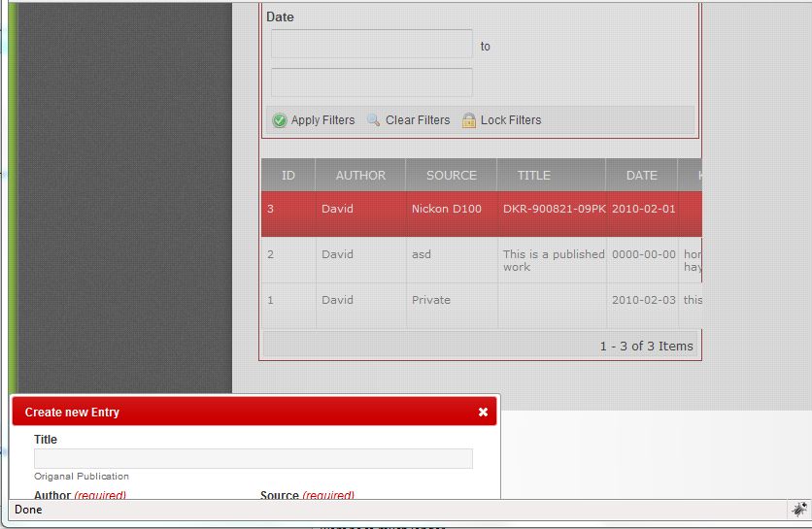The image size is (812, 529).
Task: Click the Title input in new entry dialog
Action: [254, 458]
